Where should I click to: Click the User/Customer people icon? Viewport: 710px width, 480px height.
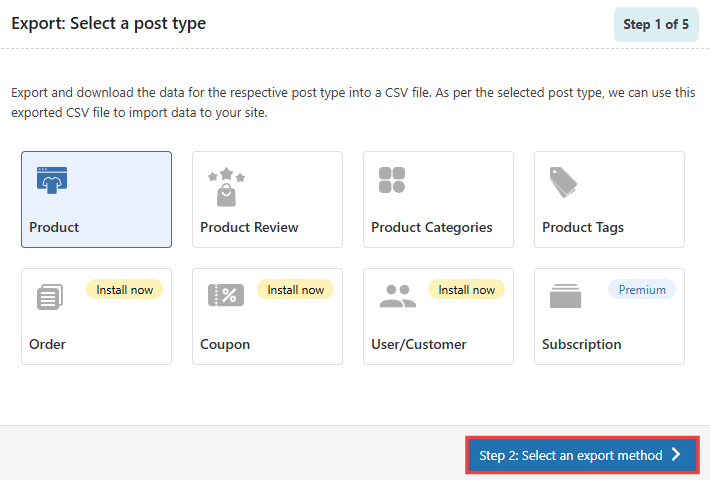click(x=397, y=296)
